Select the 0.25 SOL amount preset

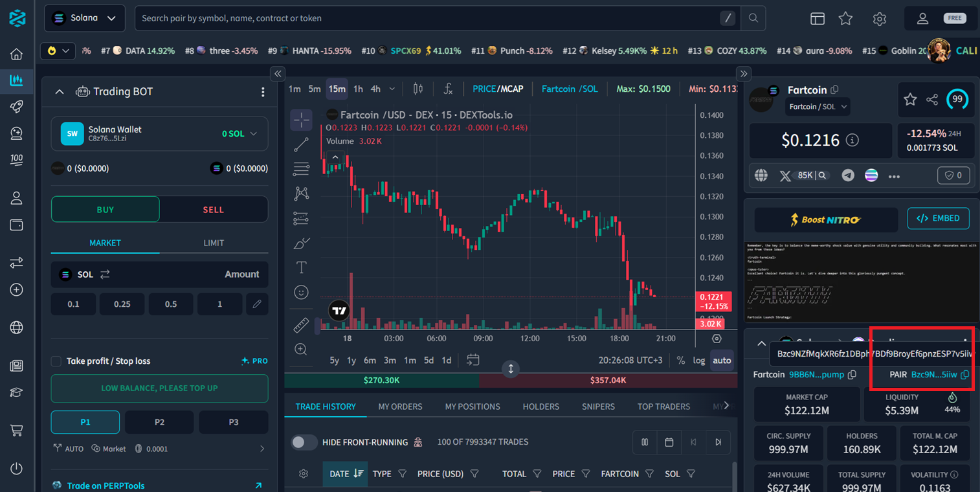click(122, 304)
